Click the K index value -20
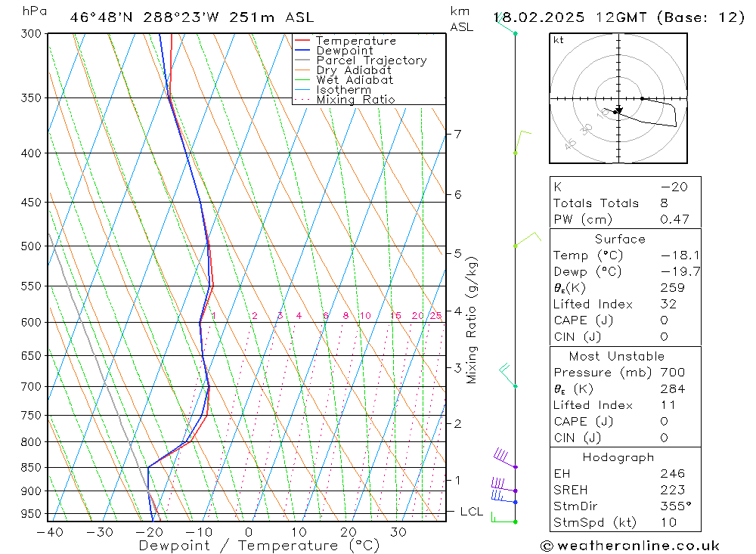756x554 pixels. [674, 187]
